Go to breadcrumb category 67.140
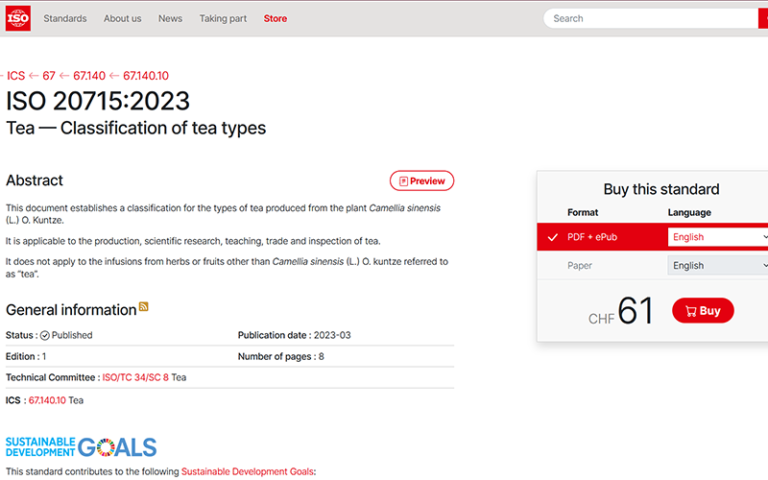 pos(89,76)
